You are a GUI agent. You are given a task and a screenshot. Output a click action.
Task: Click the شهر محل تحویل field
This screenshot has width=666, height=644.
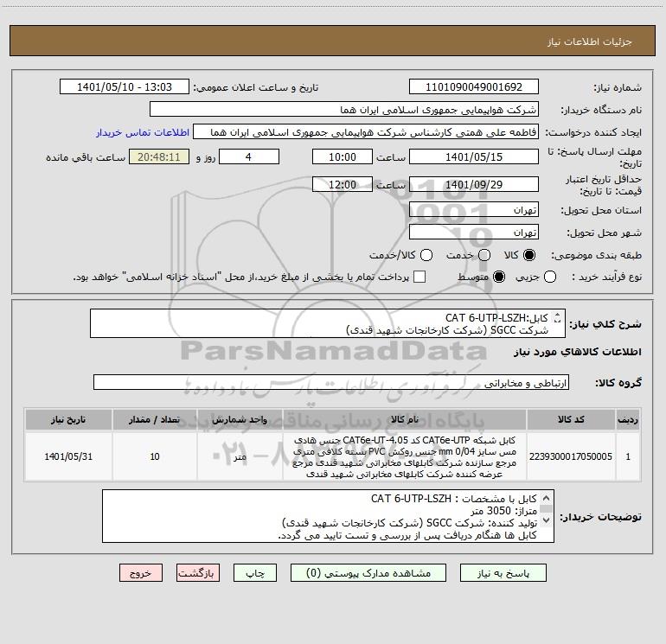click(474, 233)
